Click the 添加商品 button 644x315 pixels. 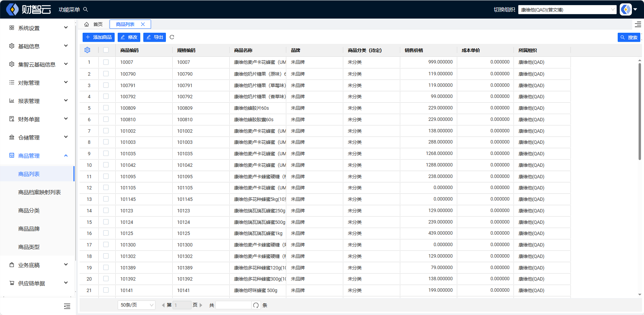click(x=98, y=37)
